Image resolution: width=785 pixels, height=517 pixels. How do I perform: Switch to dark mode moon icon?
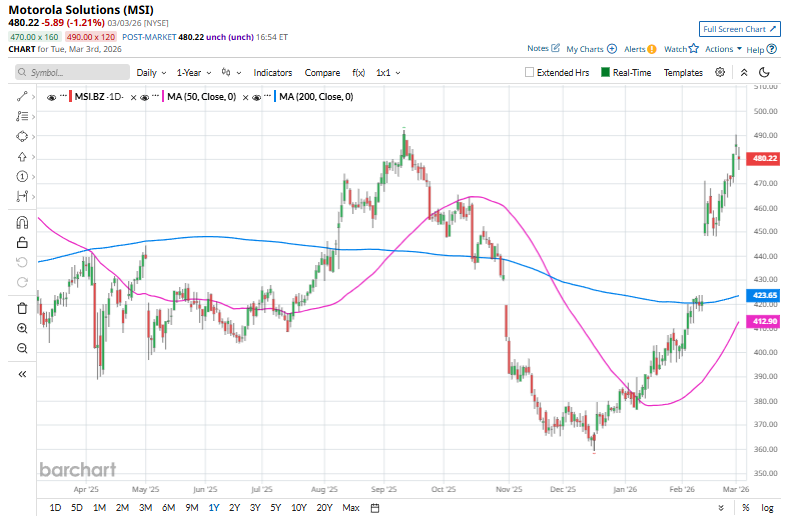point(764,73)
